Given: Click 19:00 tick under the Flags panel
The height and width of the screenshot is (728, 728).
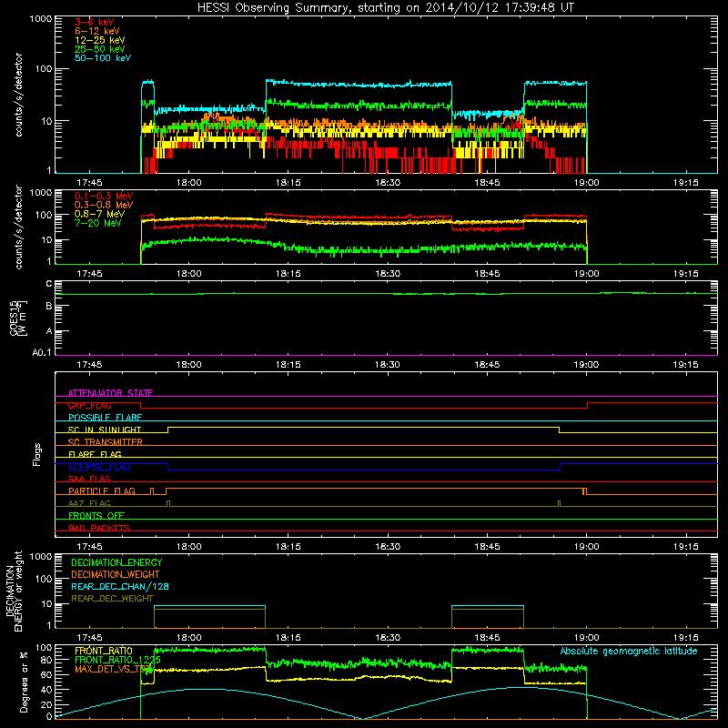Looking at the screenshot, I should pyautogui.click(x=586, y=547).
